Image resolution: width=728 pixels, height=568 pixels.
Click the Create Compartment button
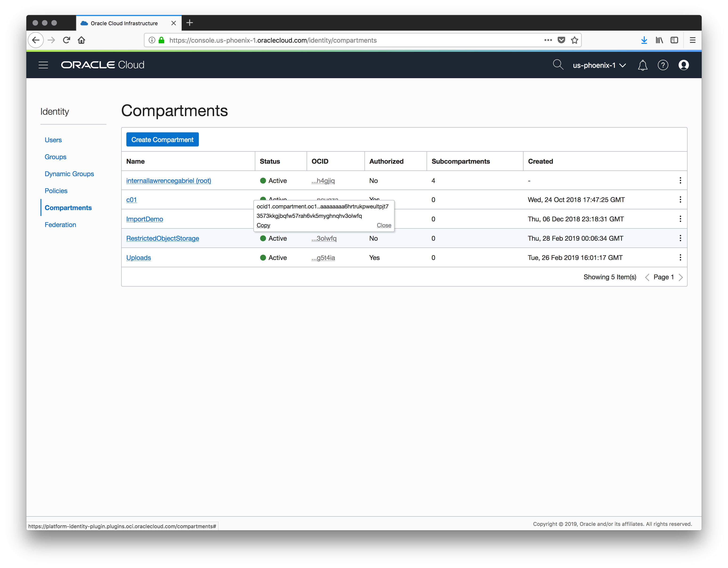coord(162,140)
